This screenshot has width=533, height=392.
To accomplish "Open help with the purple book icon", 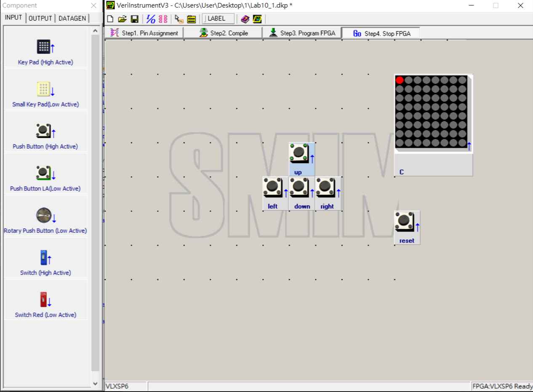I will 245,19.
